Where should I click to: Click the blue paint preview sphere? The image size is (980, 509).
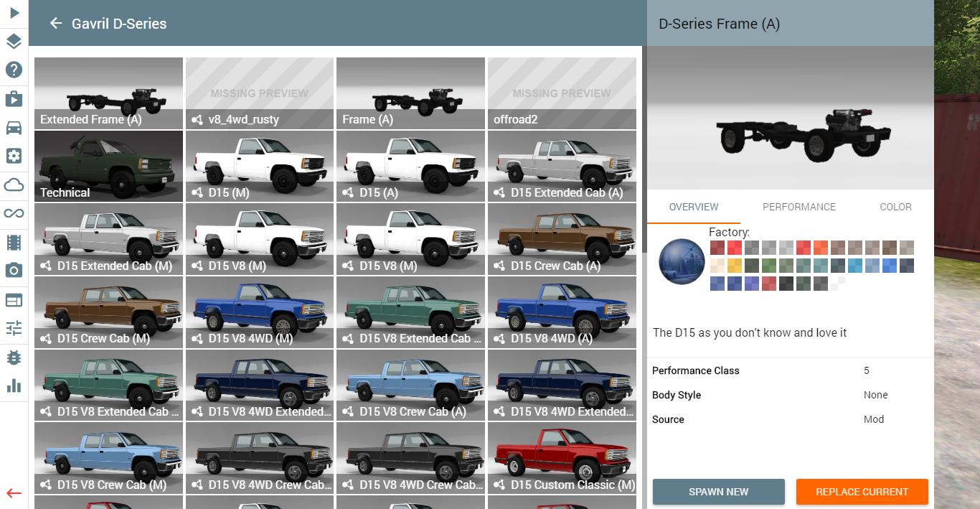[682, 261]
